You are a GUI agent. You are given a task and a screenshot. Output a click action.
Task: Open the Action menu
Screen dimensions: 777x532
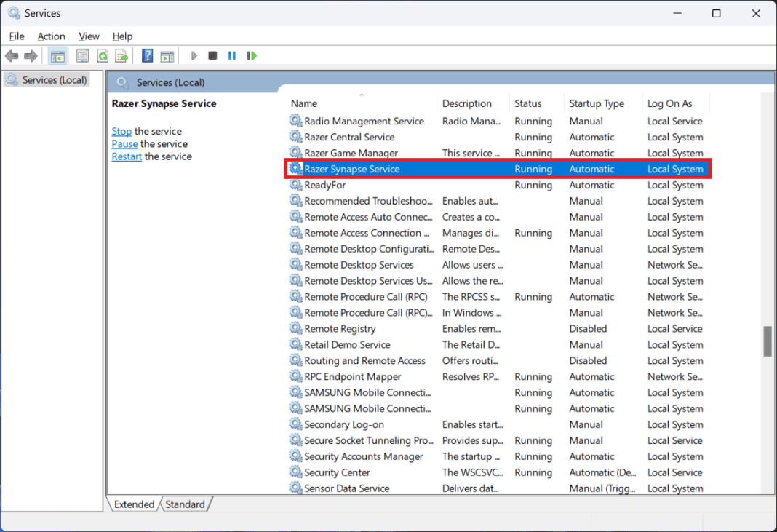click(51, 36)
